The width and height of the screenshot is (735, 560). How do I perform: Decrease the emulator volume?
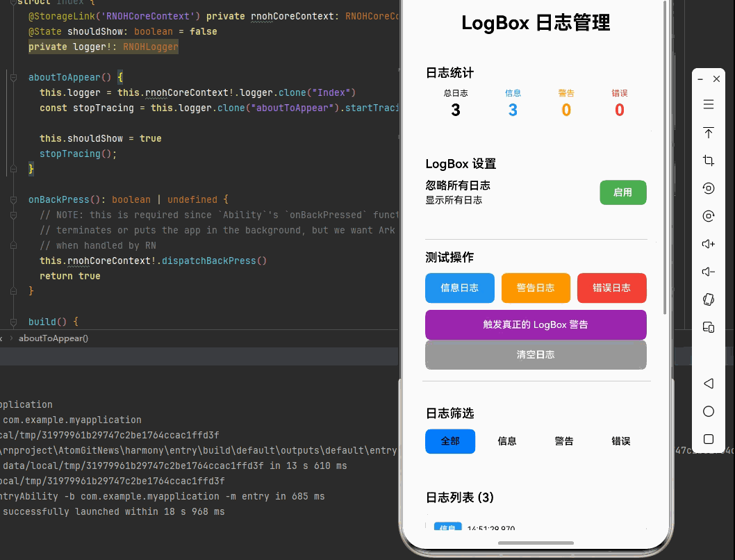[709, 272]
